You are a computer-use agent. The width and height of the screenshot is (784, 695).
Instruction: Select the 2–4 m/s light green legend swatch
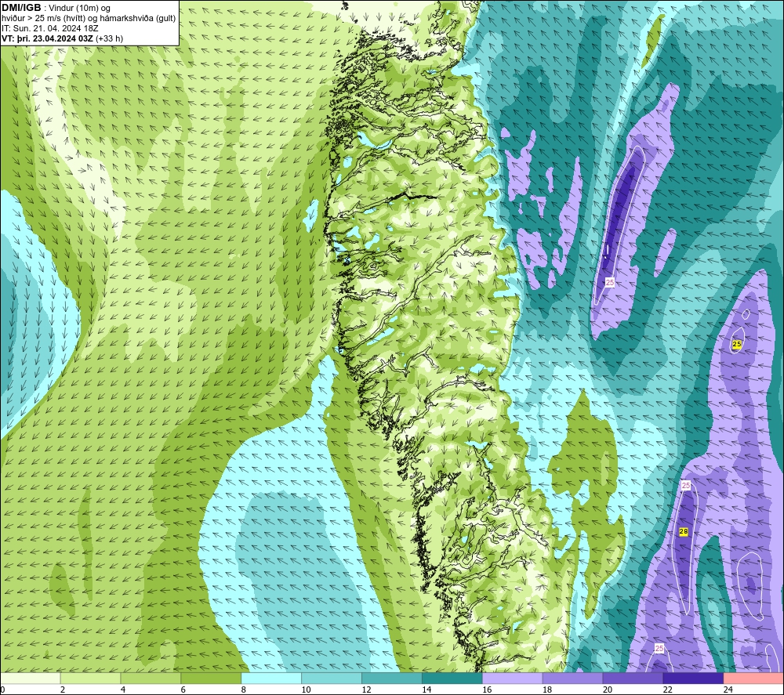(x=90, y=678)
